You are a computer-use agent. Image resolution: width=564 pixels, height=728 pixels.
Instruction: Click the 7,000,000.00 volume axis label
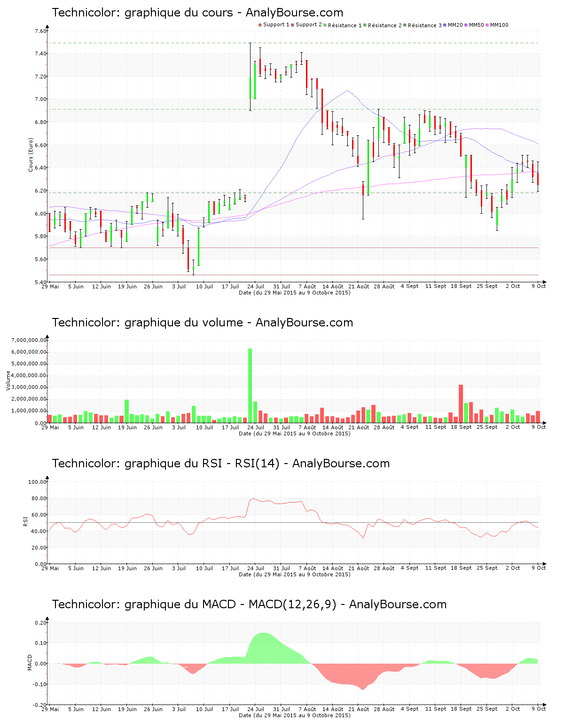(30, 340)
